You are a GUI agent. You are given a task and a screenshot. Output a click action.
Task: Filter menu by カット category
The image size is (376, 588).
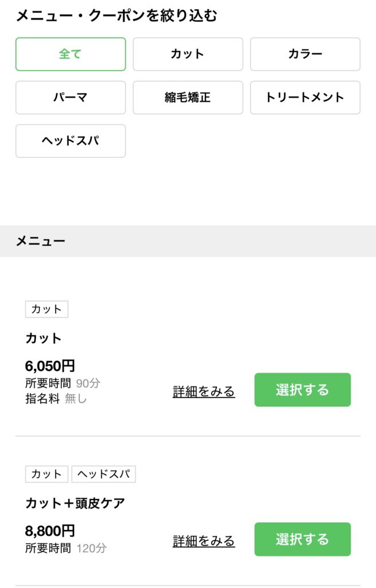pyautogui.click(x=188, y=54)
